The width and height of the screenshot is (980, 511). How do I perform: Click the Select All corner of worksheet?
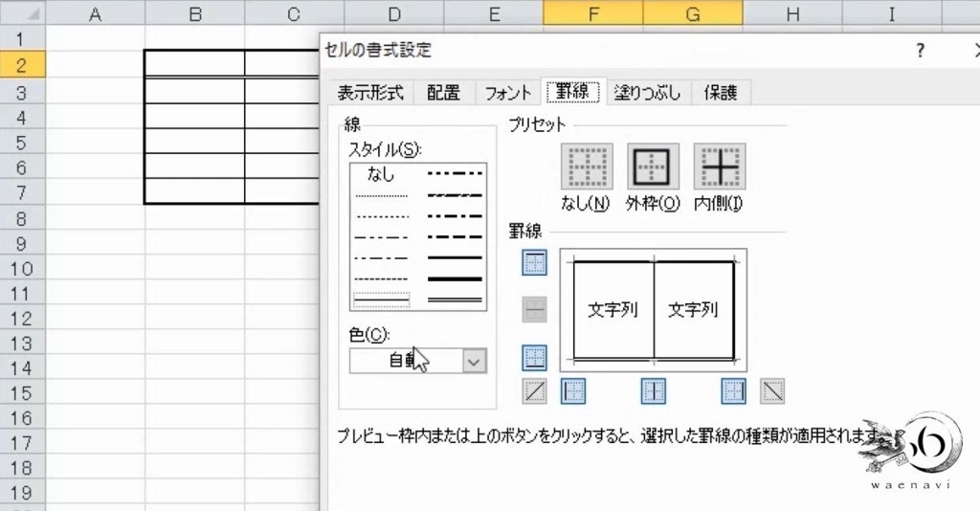(x=23, y=13)
